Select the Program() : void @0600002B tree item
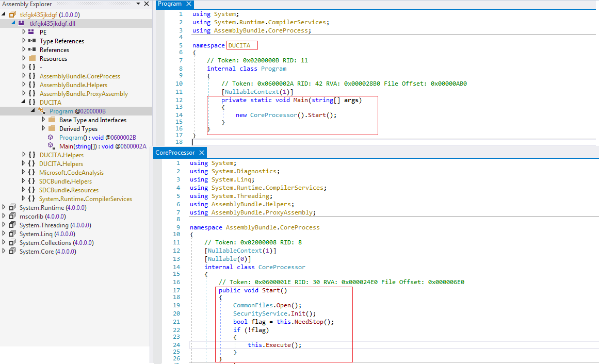 (98, 138)
